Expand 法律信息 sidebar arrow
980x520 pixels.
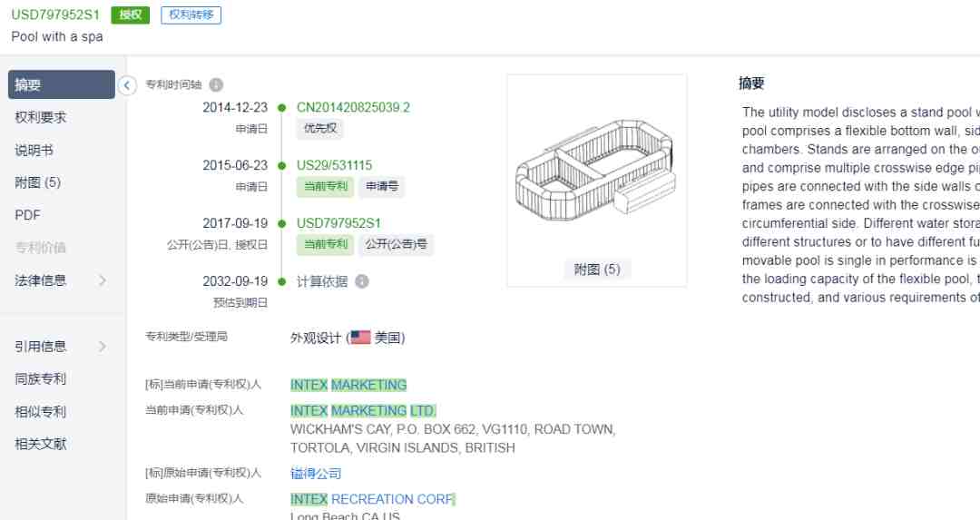click(x=103, y=280)
